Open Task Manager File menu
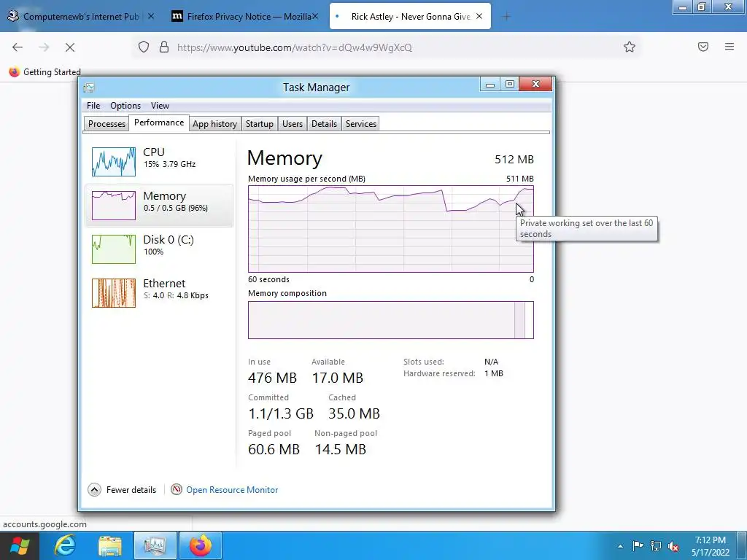 93,106
